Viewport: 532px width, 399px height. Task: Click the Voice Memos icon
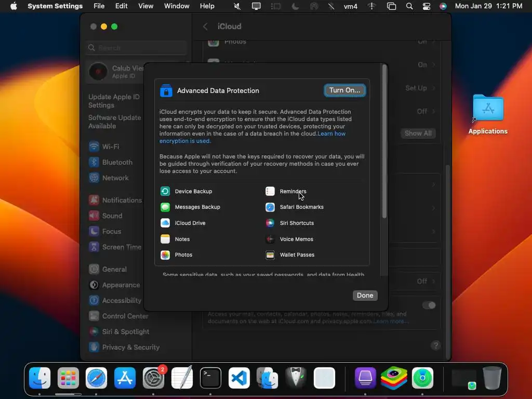click(x=270, y=239)
